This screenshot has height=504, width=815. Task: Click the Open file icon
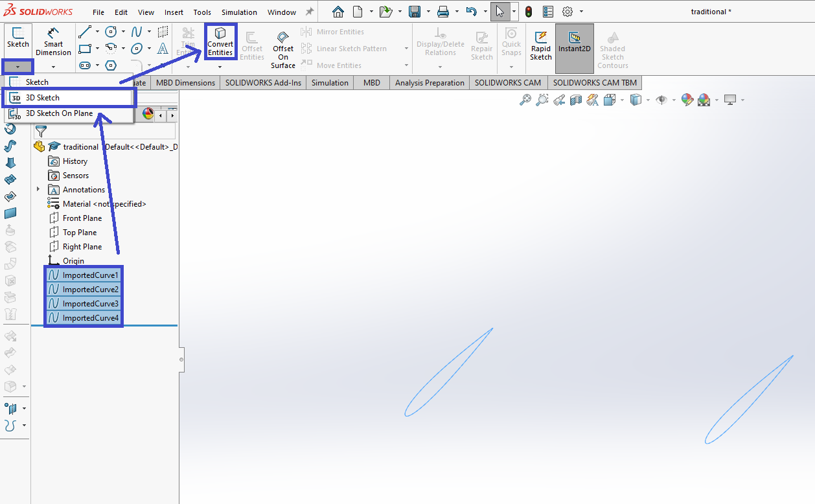coord(387,12)
